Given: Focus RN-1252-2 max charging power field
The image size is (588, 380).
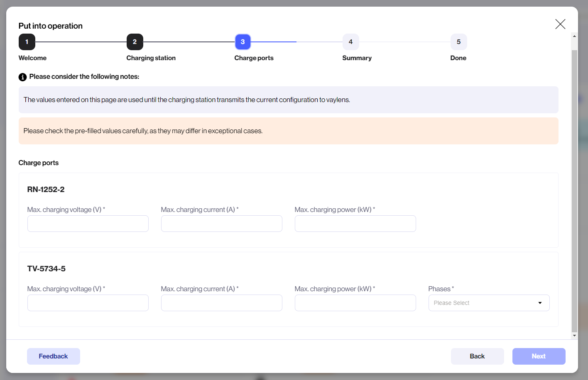Looking at the screenshot, I should (x=355, y=224).
